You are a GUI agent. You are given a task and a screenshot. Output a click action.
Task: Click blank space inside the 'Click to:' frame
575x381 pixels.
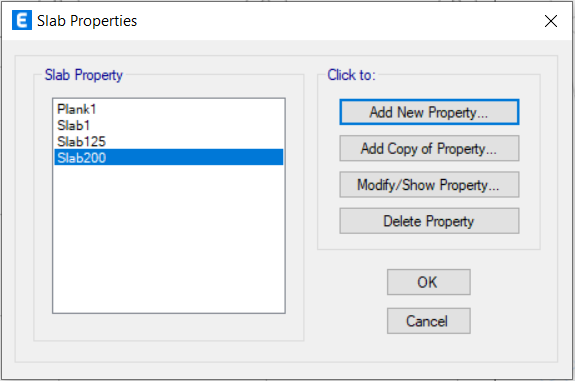429,241
